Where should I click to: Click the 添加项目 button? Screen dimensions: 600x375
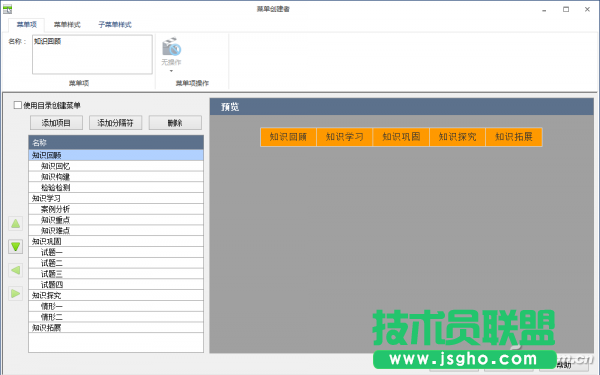pos(56,123)
